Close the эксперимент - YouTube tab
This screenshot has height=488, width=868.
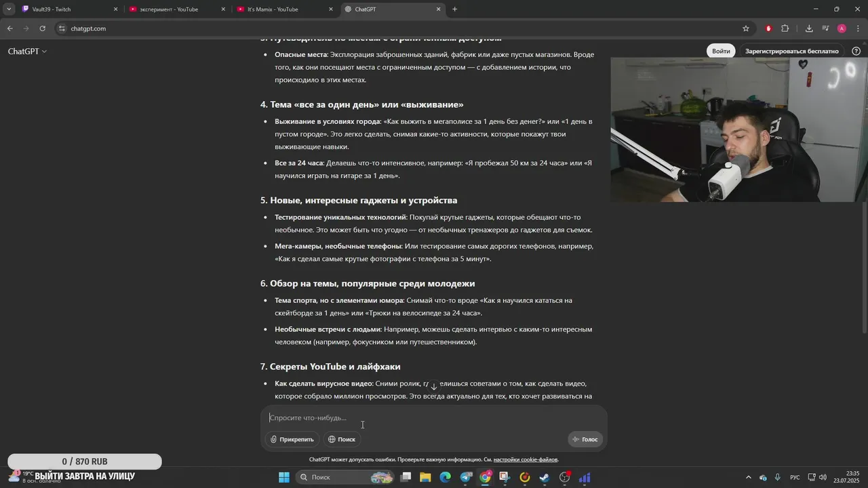click(223, 9)
